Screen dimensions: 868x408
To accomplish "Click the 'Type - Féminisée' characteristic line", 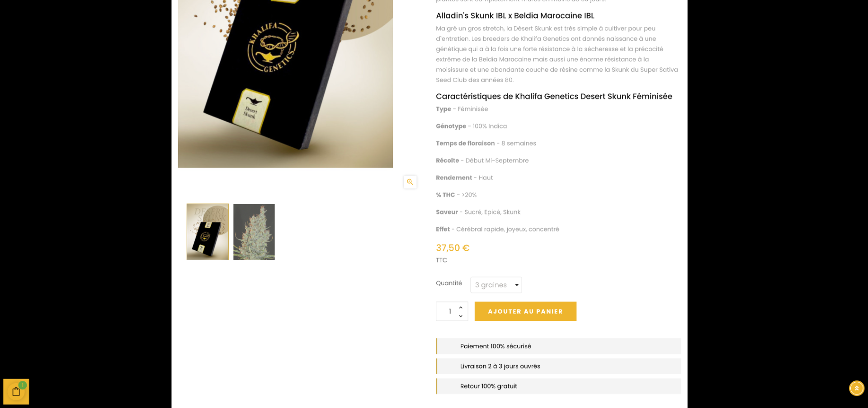I will pos(462,109).
